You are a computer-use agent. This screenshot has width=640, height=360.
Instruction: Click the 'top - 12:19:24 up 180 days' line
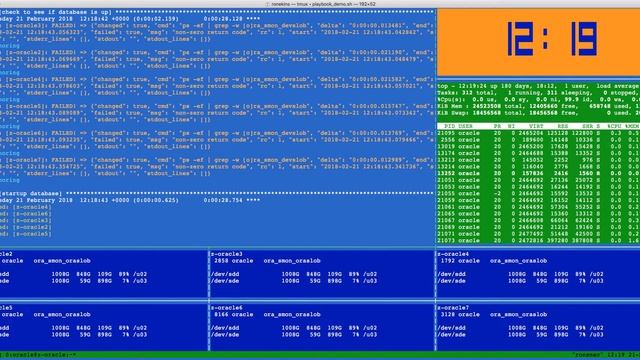pos(538,86)
